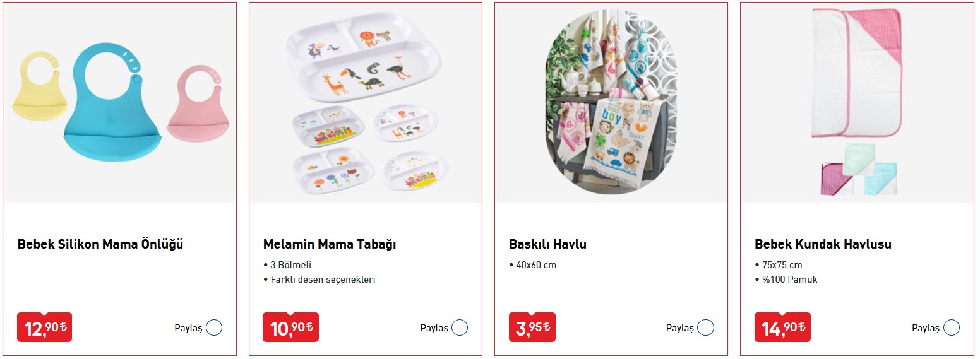Click the large melamine plate with animals
Screen dimensions: 980x359
coord(364,63)
